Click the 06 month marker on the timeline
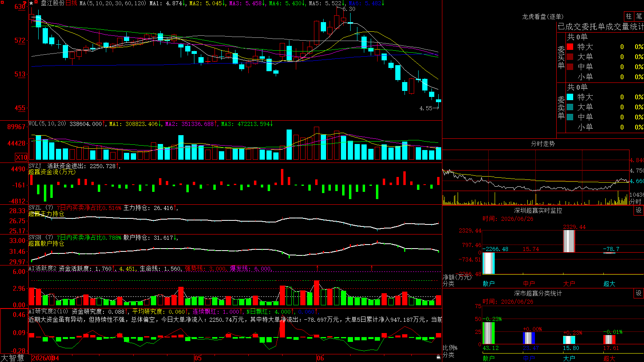644x362 pixels. pyautogui.click(x=320, y=358)
